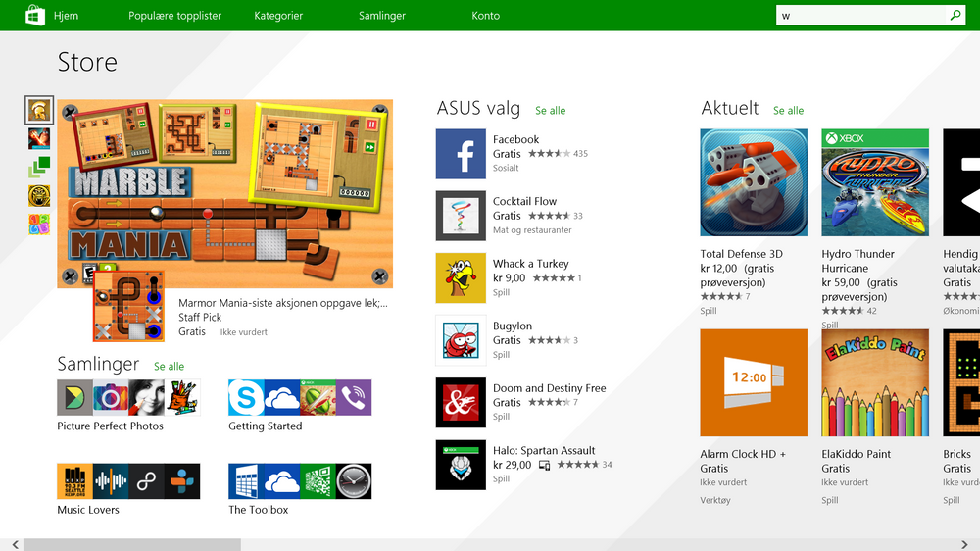Open the Hydro Thunder Hurricane tile
Screen dimensions: 980x551
(x=875, y=182)
